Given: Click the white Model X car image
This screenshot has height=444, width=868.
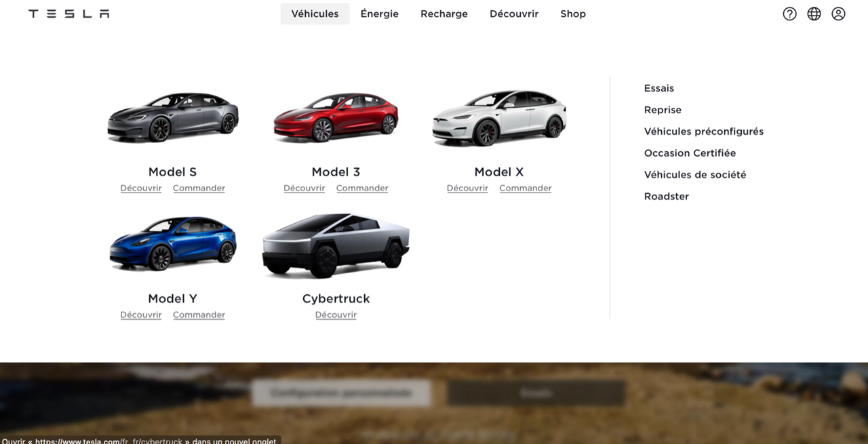Looking at the screenshot, I should (x=499, y=117).
